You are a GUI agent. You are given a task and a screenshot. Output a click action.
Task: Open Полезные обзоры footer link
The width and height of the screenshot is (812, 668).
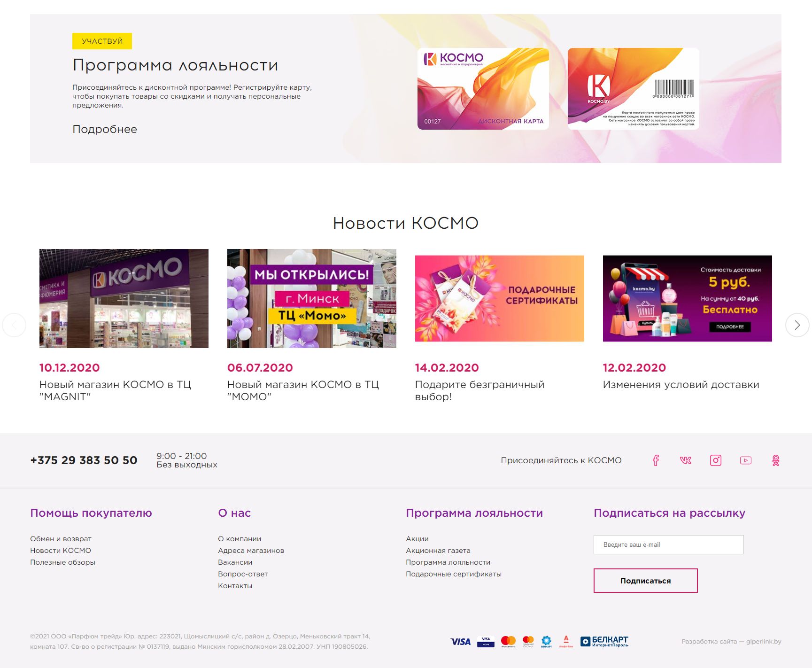coord(62,562)
